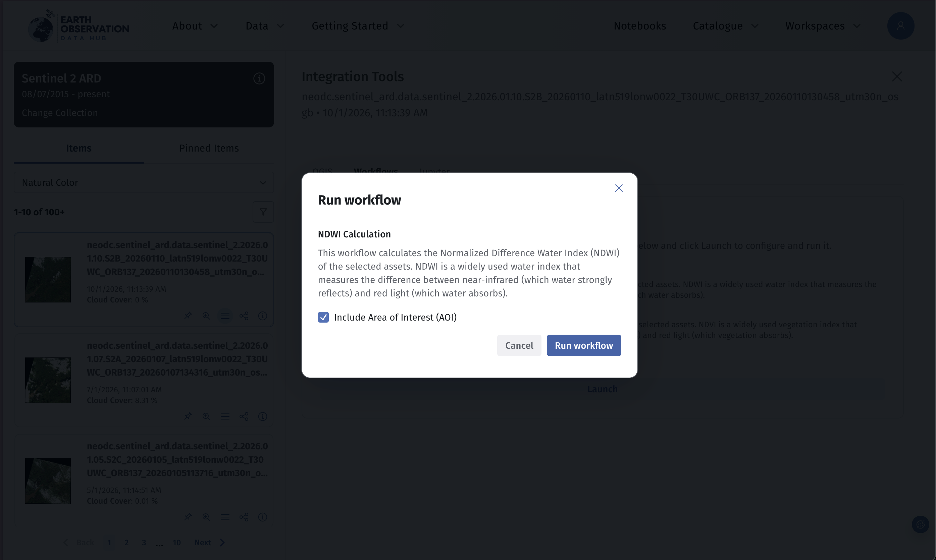Select the second item's thumbnail image
936x560 pixels.
pyautogui.click(x=48, y=380)
